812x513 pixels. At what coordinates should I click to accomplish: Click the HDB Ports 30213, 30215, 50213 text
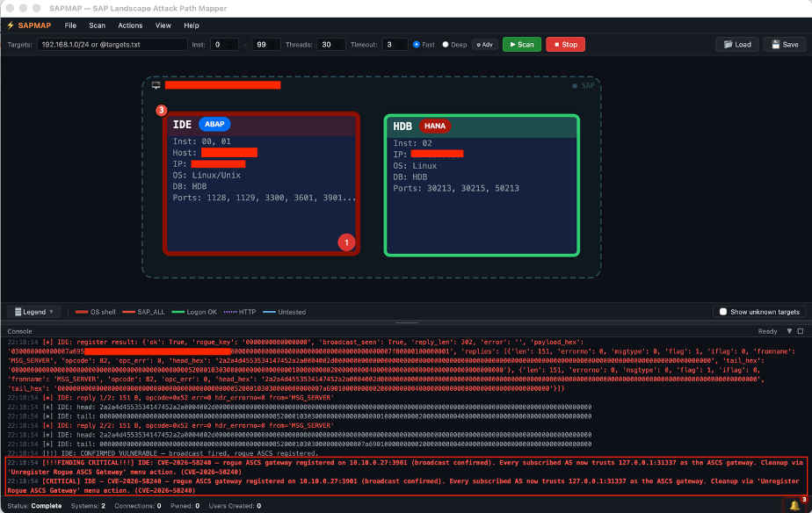[456, 189]
